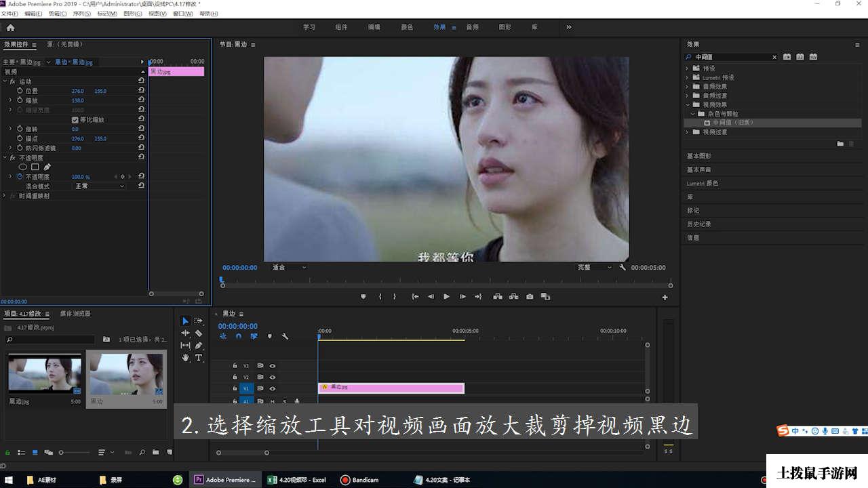Viewport: 868px width, 488px height.
Task: Switch to the 颜色 workspace tab
Action: [407, 27]
